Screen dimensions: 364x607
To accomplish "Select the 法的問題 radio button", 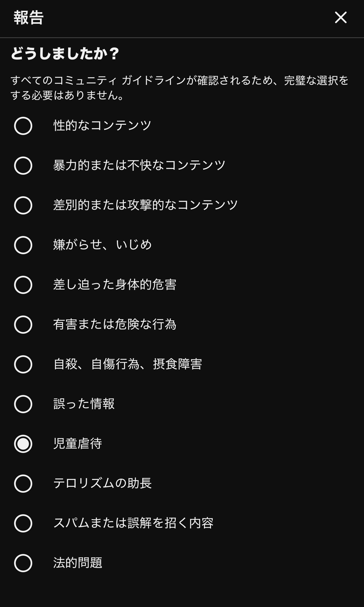I will (x=23, y=563).
